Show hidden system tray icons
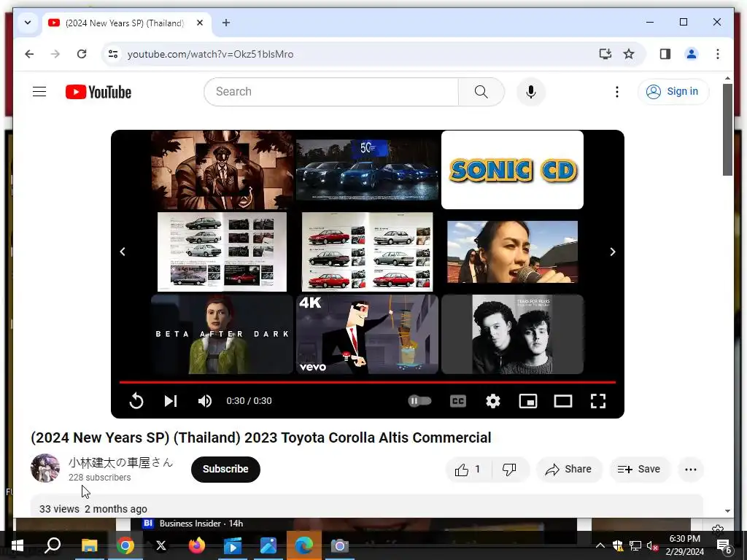 [x=600, y=545]
